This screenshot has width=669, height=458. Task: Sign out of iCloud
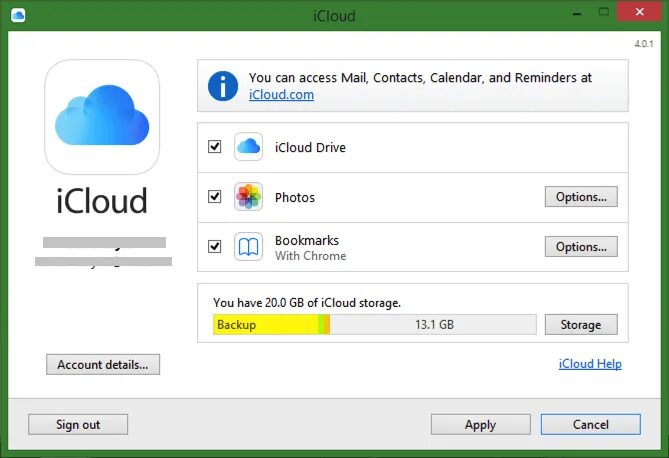(78, 425)
